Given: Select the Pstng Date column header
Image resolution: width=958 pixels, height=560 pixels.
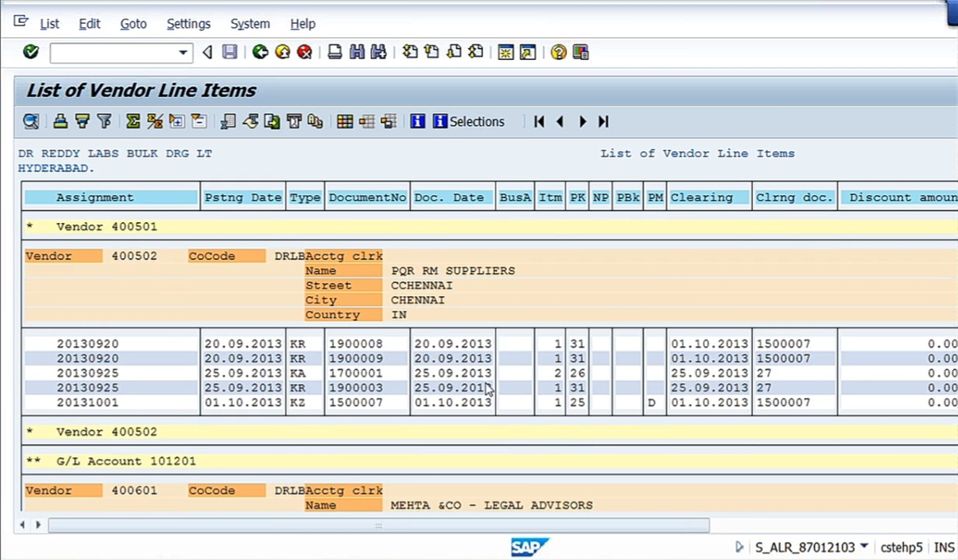Looking at the screenshot, I should coord(243,197).
